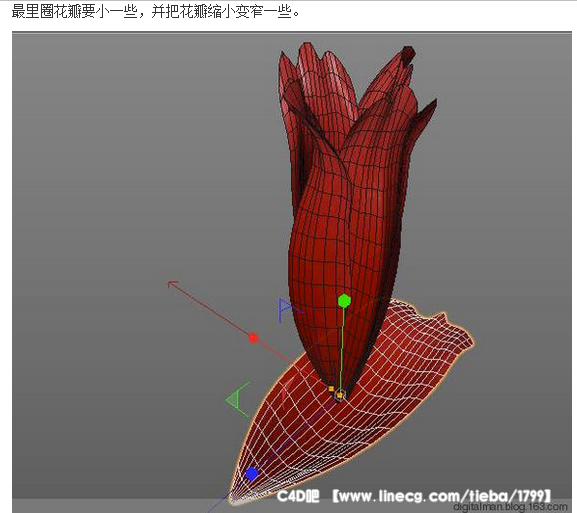
Task: Click the caption text above the image
Action: [156, 12]
